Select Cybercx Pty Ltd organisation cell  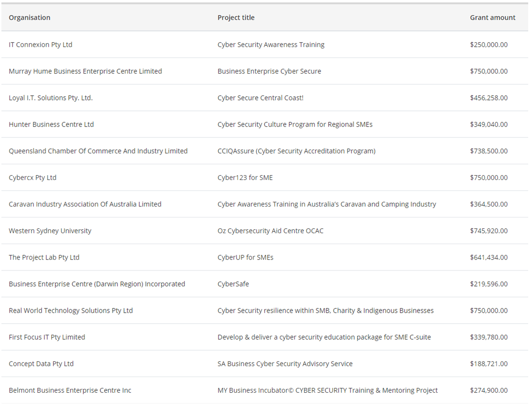(x=33, y=178)
